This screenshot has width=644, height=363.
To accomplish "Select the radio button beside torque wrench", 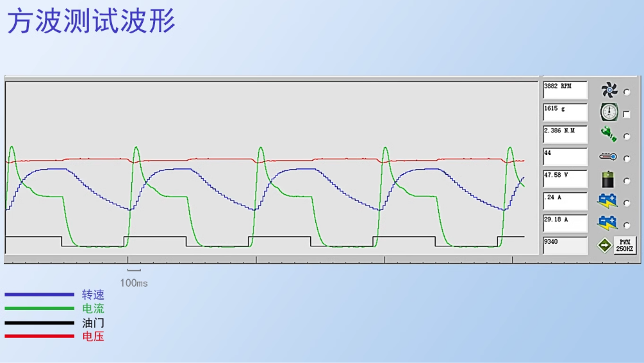I will coord(627,136).
